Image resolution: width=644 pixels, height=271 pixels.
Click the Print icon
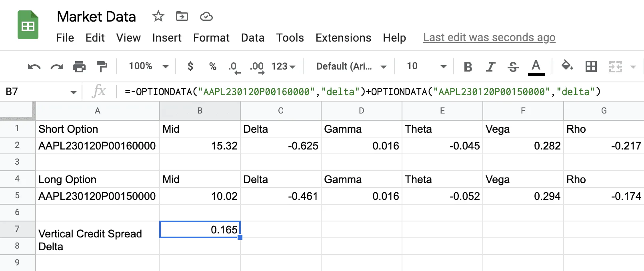(79, 66)
